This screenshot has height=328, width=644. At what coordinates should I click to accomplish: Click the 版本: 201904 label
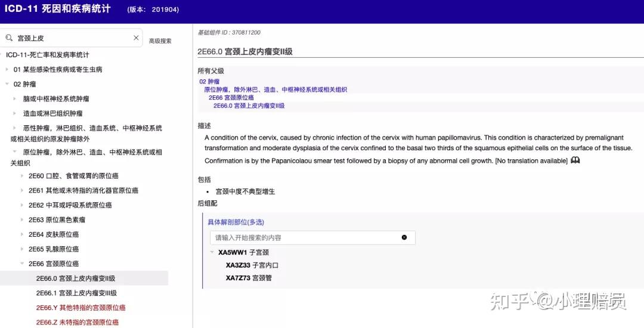(x=153, y=10)
